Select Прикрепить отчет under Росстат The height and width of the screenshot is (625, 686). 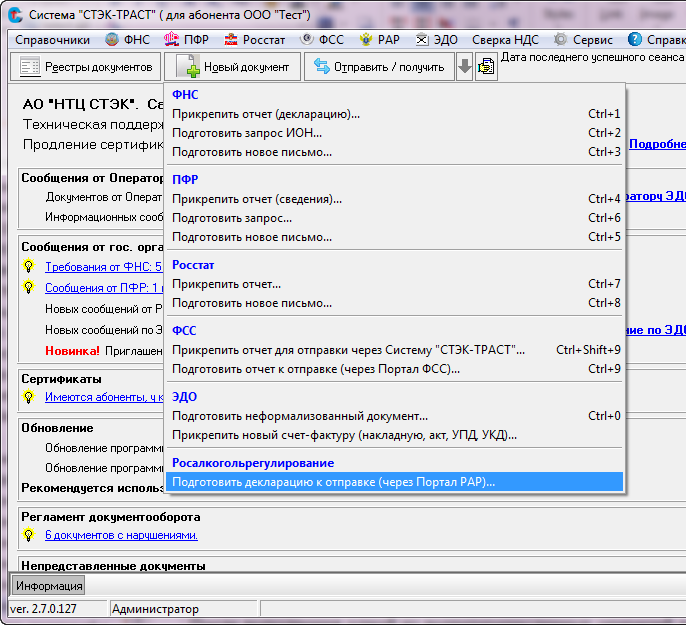coord(395,284)
